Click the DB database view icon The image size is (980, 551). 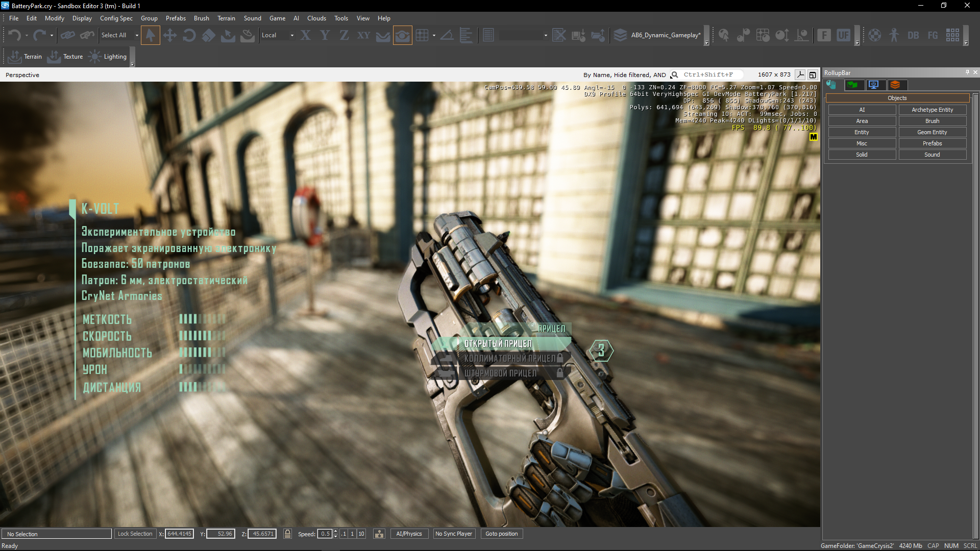(x=913, y=35)
